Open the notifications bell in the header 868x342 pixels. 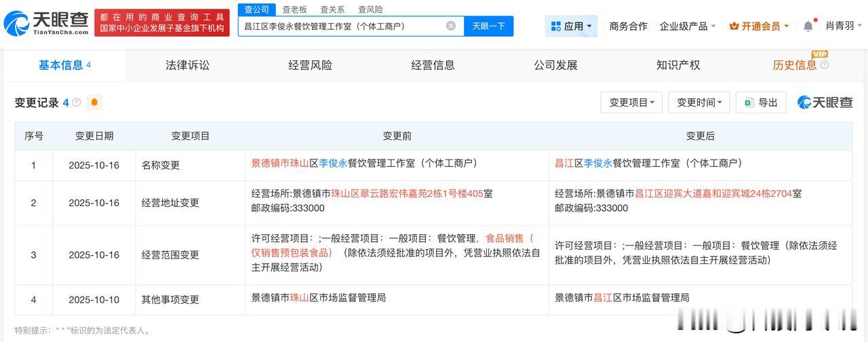click(808, 26)
